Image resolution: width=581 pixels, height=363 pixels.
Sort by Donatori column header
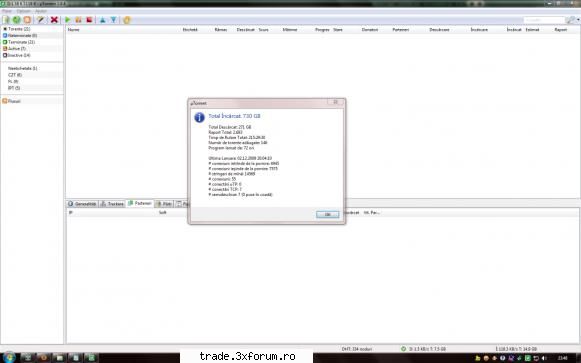pyautogui.click(x=370, y=29)
